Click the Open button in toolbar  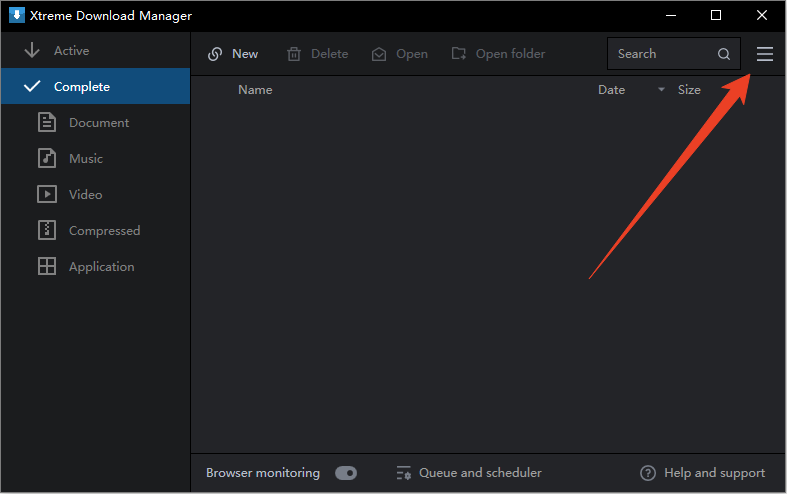[400, 54]
